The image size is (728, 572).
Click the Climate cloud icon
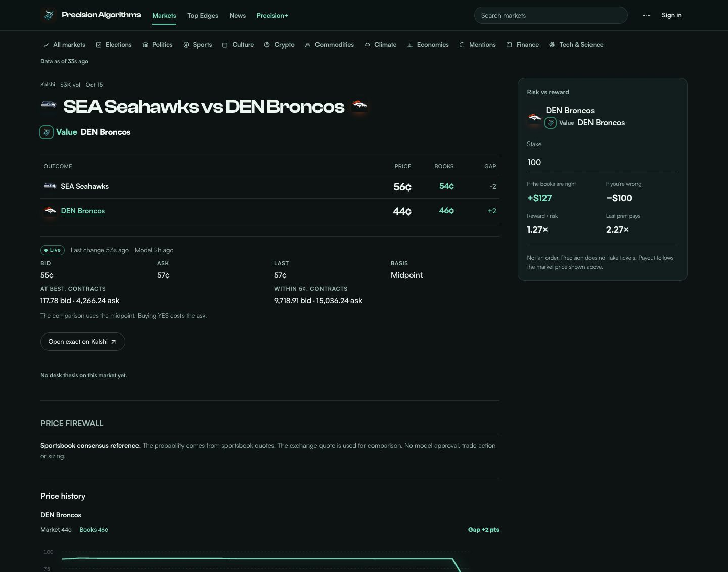367,45
